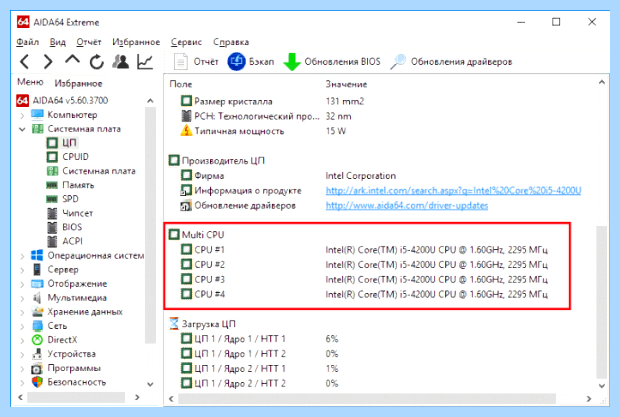Open the ark.intel.com product information link
The width and height of the screenshot is (620, 417).
coord(453,191)
